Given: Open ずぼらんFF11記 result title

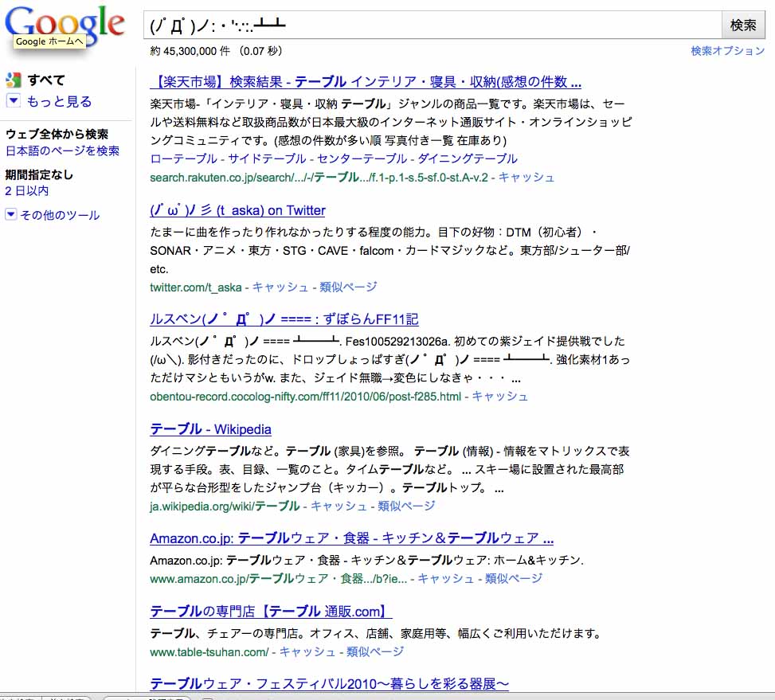Looking at the screenshot, I should pyautogui.click(x=284, y=319).
